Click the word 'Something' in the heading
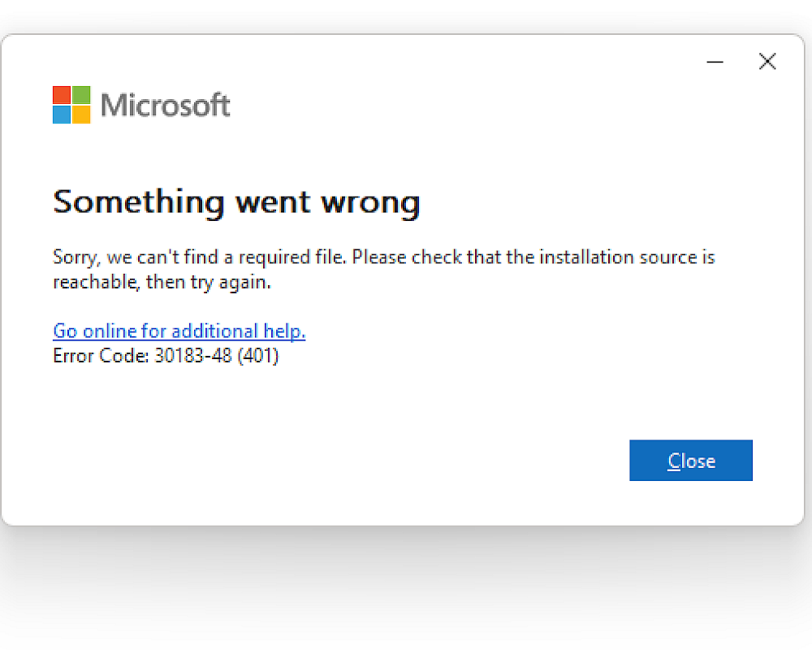Viewport: 812px width, 650px height. (x=138, y=201)
